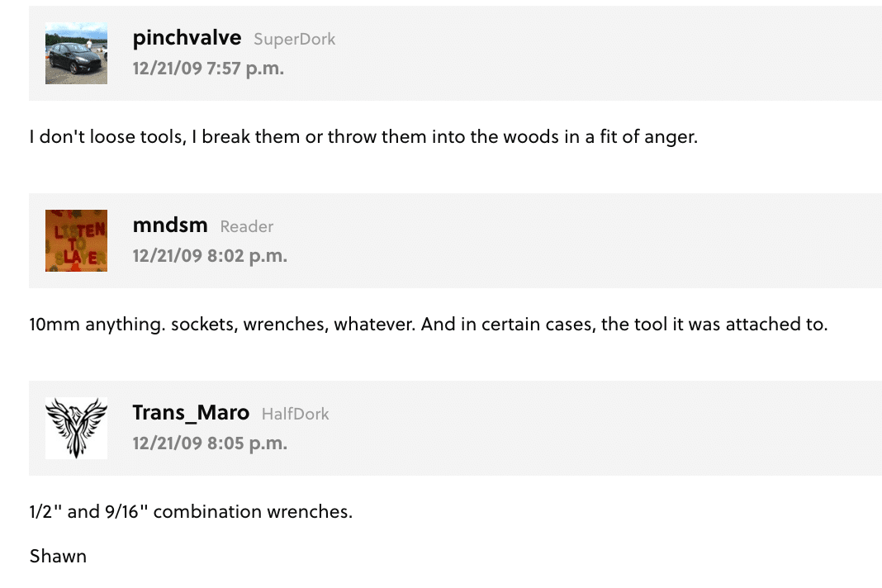Image resolution: width=882 pixels, height=588 pixels.
Task: Click the combination wrenches post text
Action: point(191,511)
